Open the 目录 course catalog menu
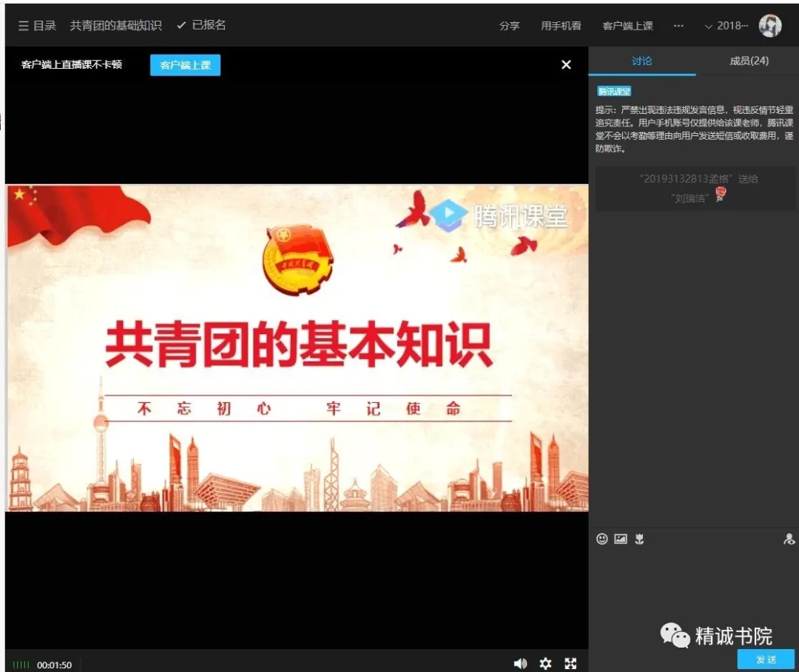The image size is (799, 672). point(38,25)
